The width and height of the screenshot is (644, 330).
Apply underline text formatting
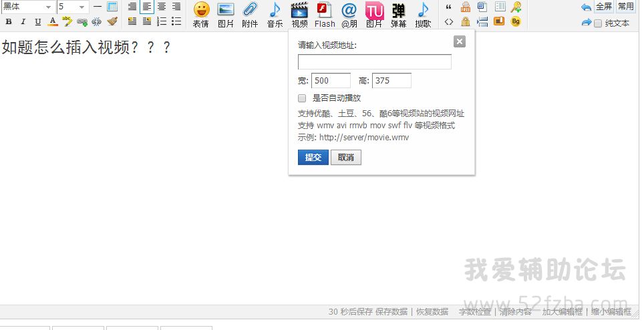pyautogui.click(x=38, y=22)
